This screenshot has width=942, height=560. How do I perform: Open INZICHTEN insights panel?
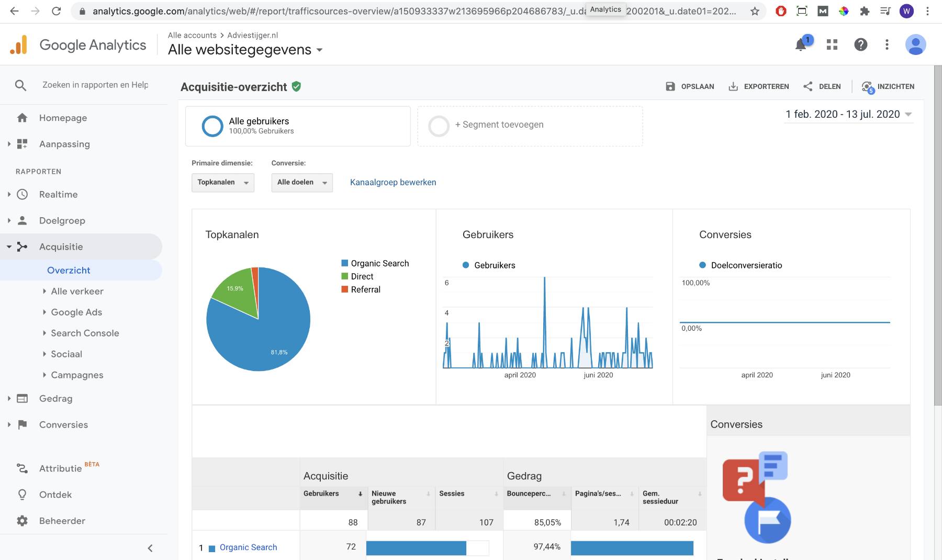[x=888, y=86]
